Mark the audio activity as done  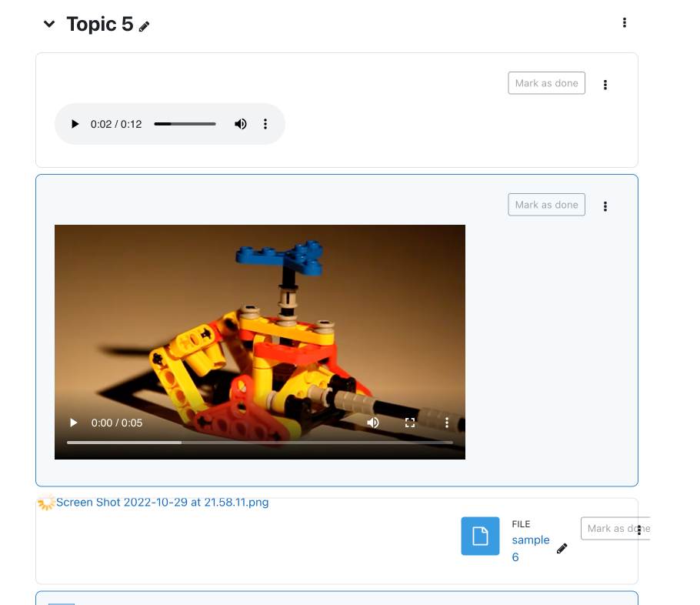[546, 83]
